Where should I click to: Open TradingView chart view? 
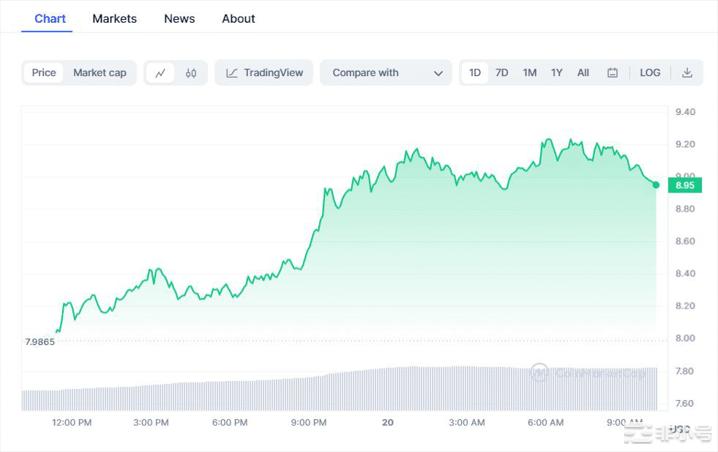point(264,73)
